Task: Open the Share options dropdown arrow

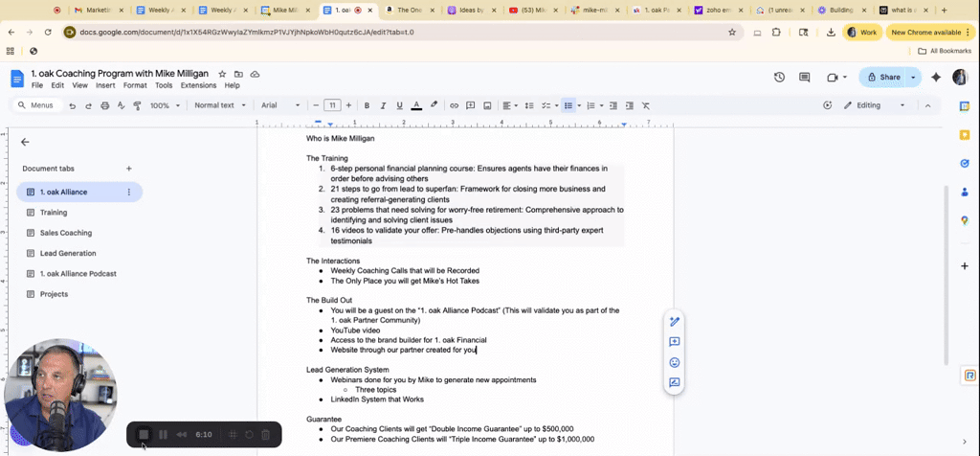Action: tap(914, 77)
